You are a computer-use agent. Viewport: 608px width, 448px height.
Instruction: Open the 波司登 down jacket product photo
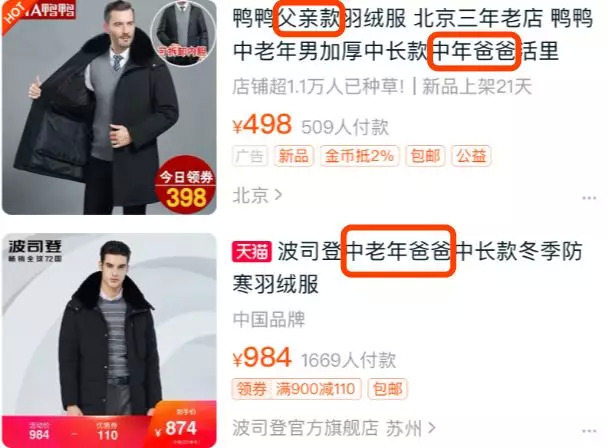point(109,340)
